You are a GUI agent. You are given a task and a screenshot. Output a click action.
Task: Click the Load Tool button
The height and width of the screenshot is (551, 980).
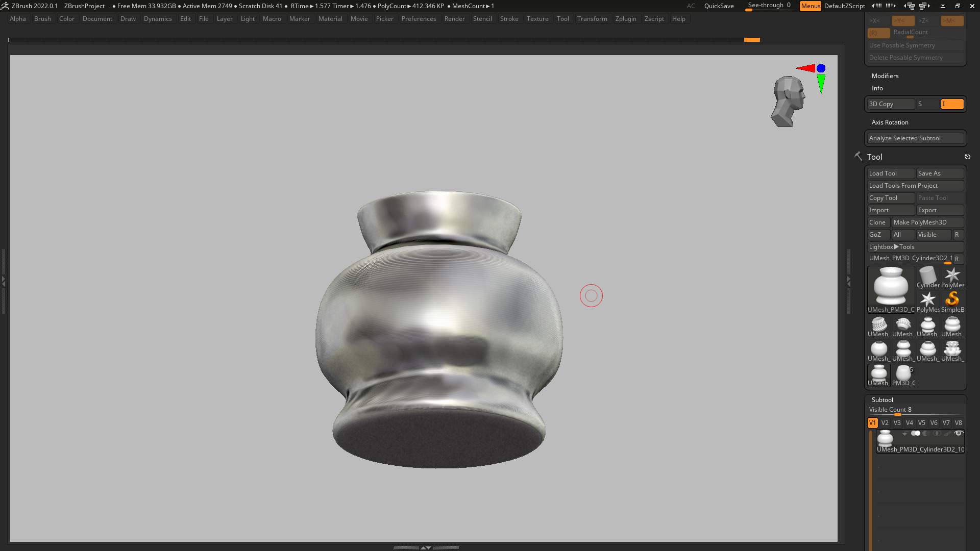pyautogui.click(x=891, y=173)
